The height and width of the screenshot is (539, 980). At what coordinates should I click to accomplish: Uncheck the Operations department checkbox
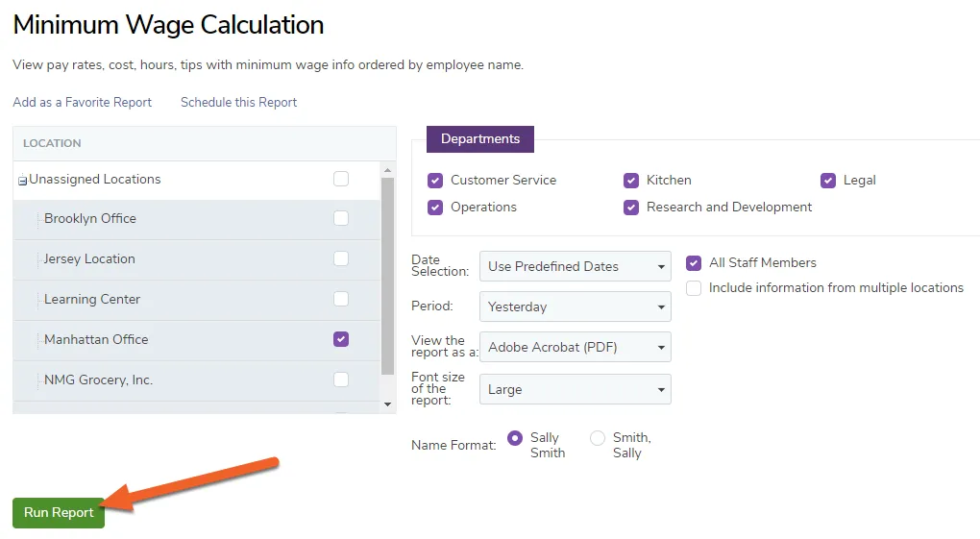[435, 207]
